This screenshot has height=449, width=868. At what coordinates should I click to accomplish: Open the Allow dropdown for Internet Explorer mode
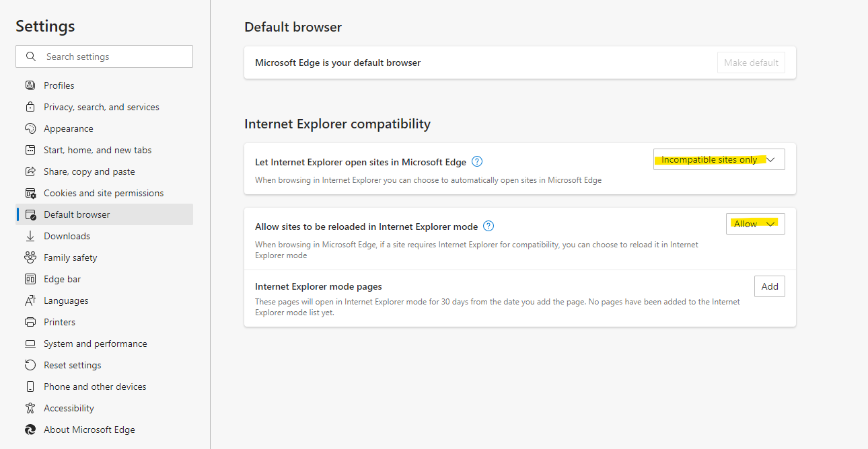tap(755, 224)
